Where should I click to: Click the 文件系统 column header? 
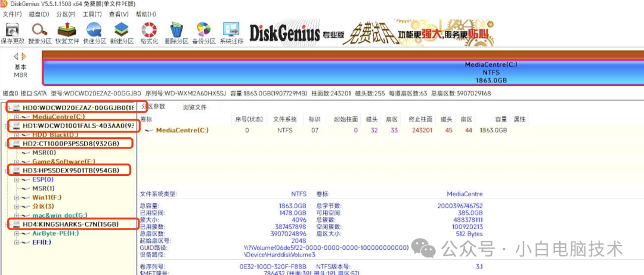285,119
